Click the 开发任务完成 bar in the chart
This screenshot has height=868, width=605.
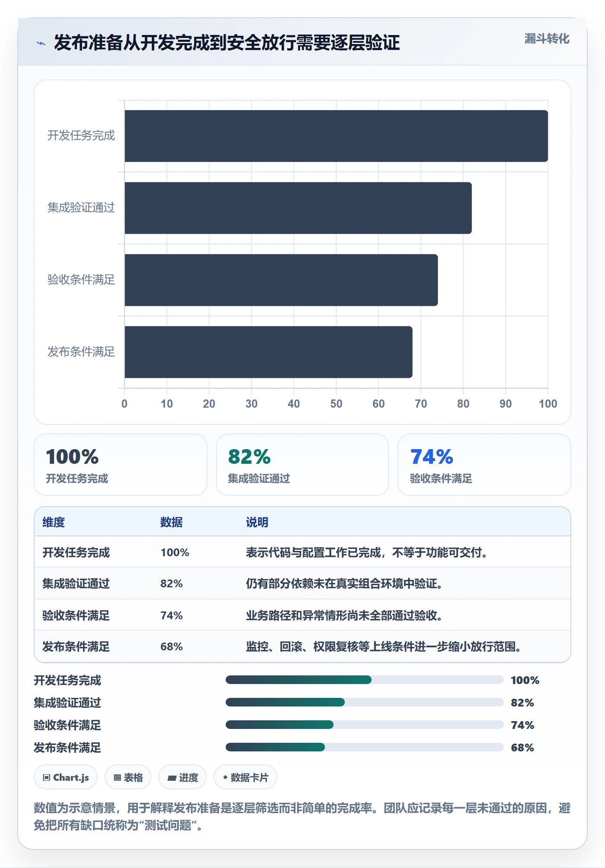pos(336,136)
